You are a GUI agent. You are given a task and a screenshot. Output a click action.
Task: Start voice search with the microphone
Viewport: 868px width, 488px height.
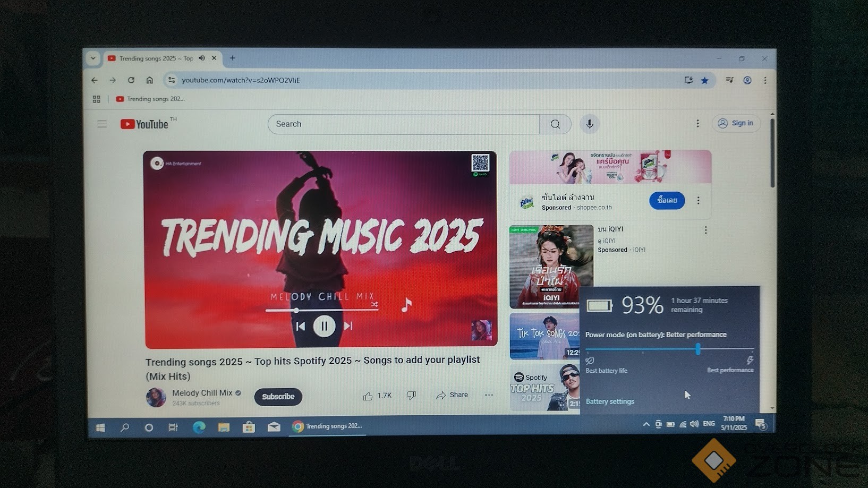(590, 124)
